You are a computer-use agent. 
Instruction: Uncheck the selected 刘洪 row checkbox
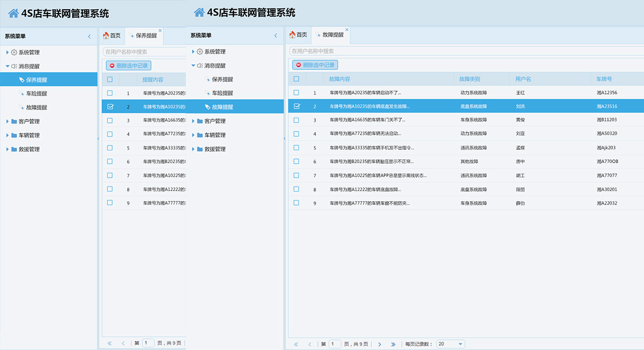(x=296, y=106)
